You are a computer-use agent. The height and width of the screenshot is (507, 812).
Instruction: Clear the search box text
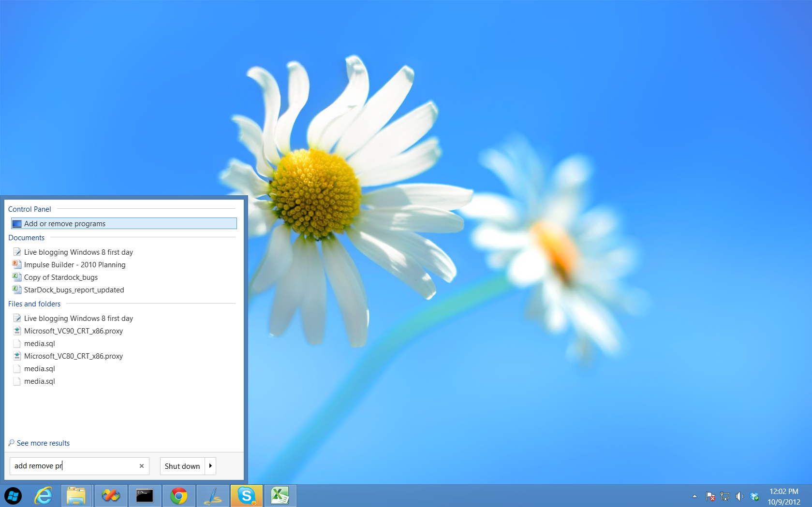coord(142,466)
